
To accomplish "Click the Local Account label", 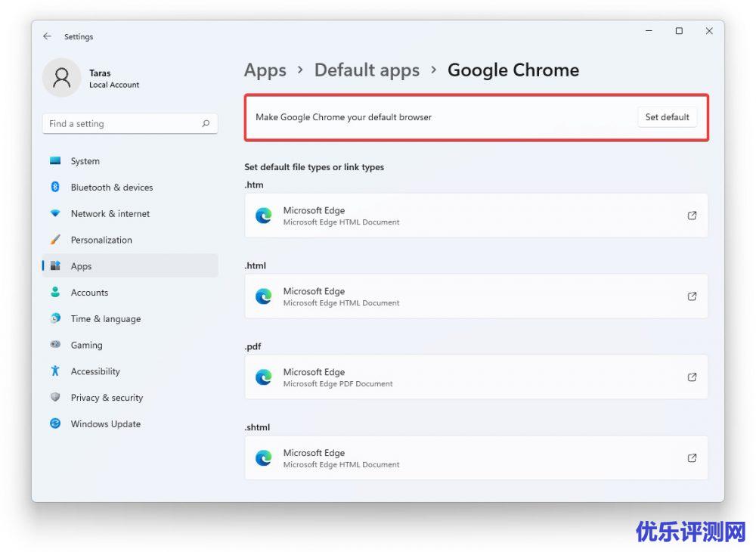I will (114, 85).
